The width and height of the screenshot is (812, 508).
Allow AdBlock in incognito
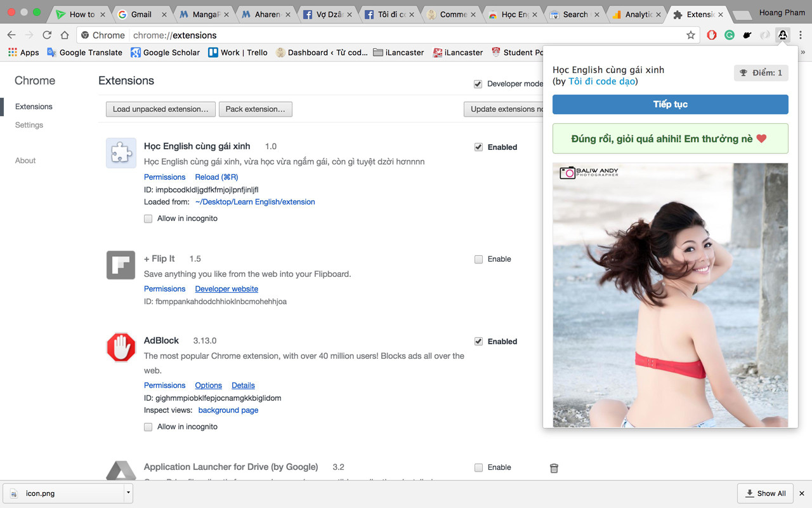point(148,427)
